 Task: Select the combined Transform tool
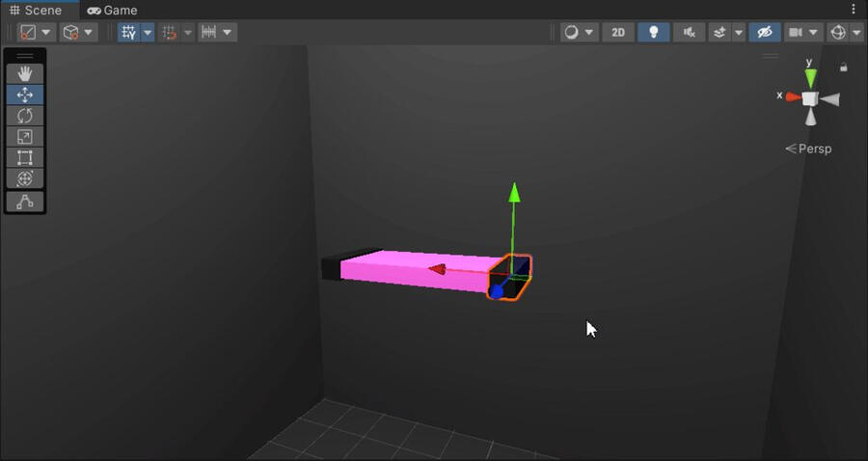point(25,178)
